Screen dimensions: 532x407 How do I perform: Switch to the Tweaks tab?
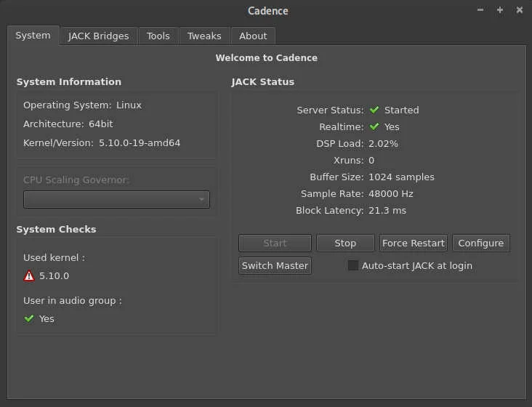(x=204, y=36)
